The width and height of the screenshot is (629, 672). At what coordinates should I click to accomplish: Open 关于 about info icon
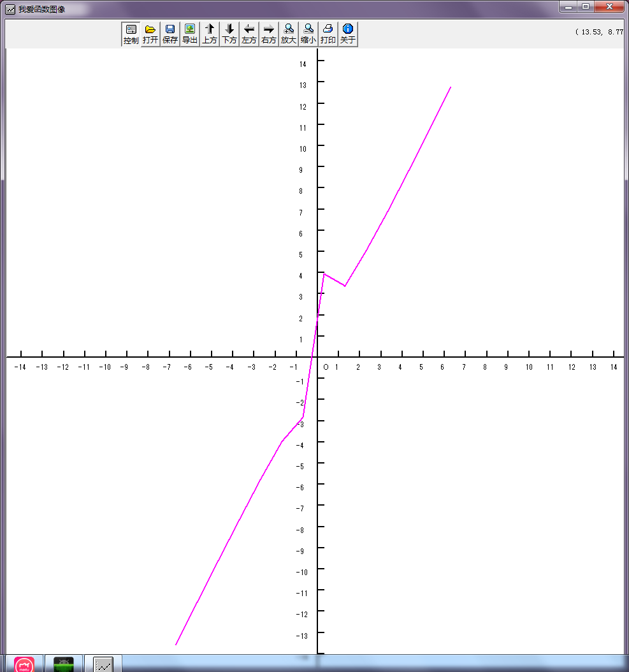347,34
